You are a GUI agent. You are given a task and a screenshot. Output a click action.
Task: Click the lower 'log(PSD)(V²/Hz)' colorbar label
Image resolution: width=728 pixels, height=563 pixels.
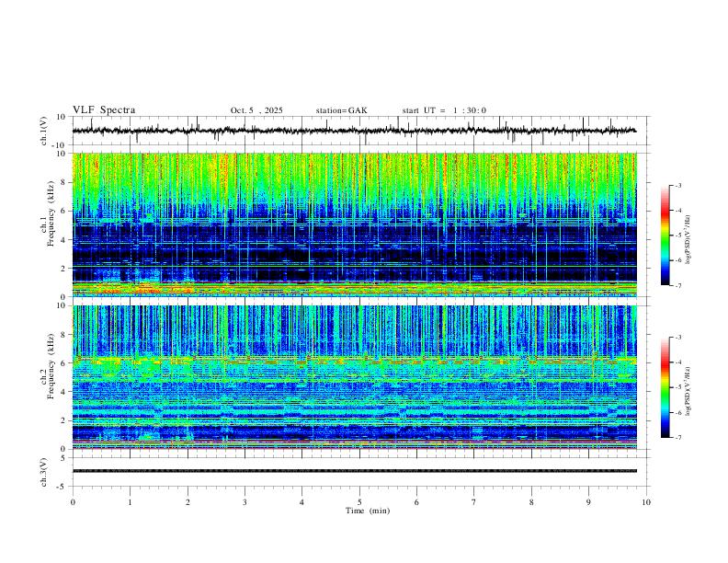pos(688,391)
